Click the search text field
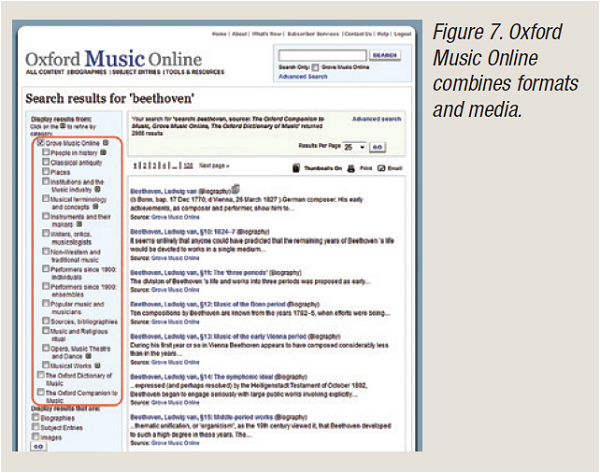 [x=323, y=55]
